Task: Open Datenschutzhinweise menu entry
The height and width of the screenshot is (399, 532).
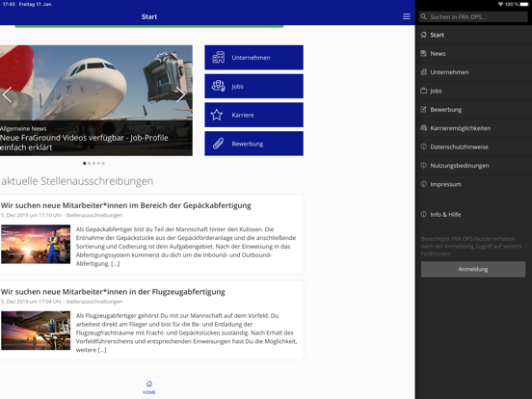Action: tap(473, 146)
